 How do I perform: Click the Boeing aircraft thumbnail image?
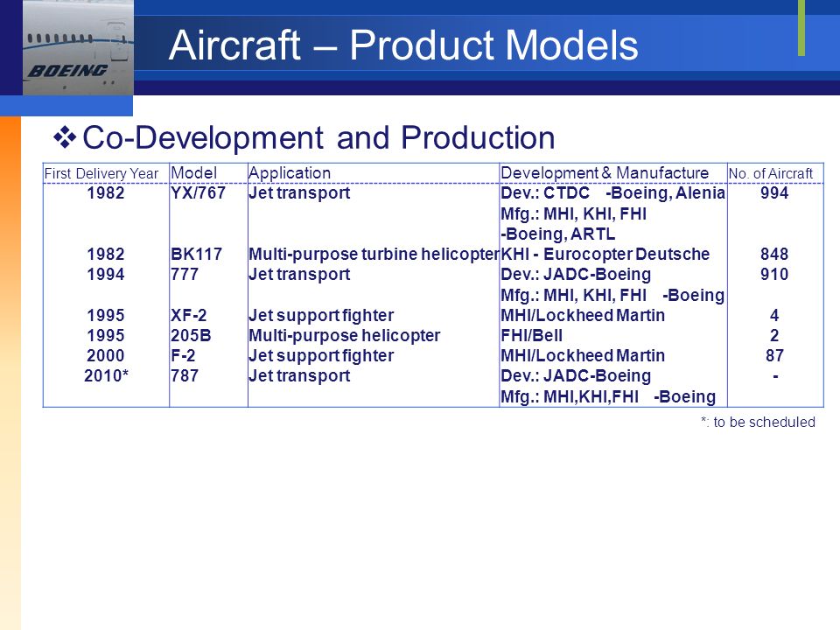click(x=78, y=47)
